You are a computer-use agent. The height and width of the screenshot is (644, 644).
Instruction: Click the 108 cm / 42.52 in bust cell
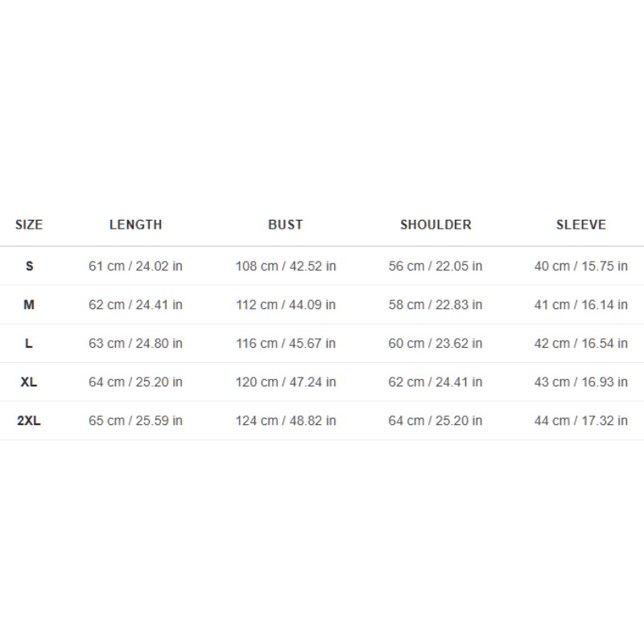pyautogui.click(x=286, y=266)
